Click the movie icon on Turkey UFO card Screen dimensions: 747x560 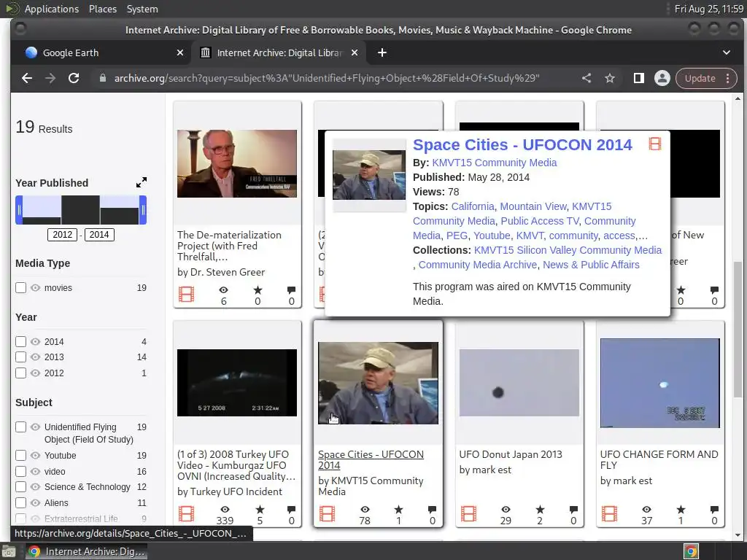186,514
